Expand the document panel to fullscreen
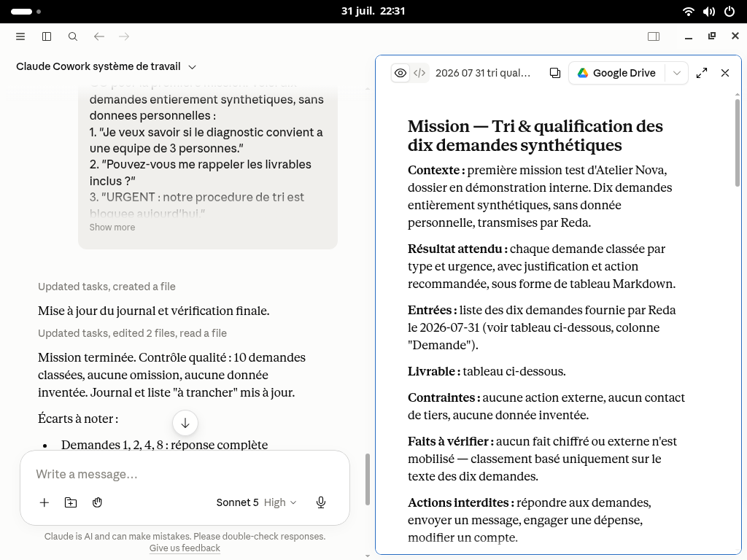747x560 pixels. click(702, 73)
